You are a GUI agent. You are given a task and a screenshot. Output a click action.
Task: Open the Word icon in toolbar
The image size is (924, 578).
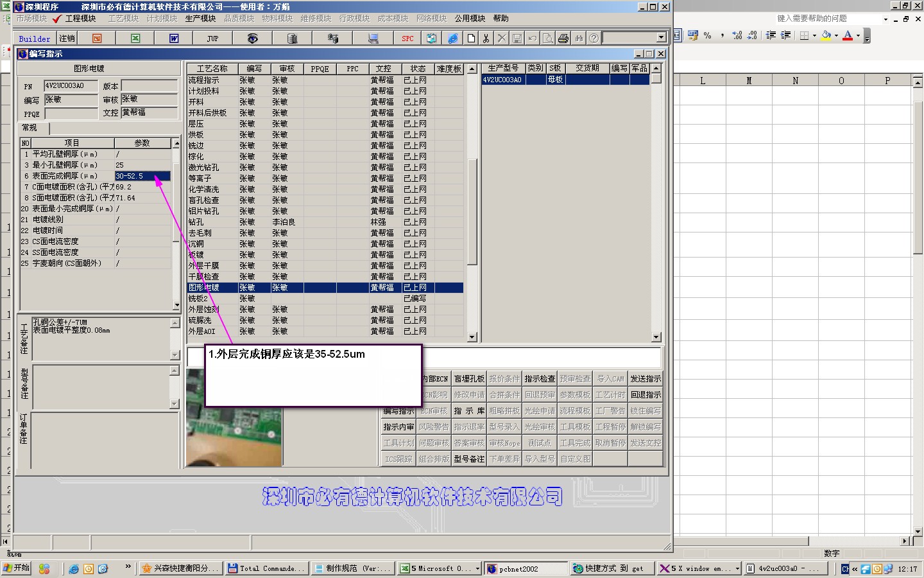coord(174,39)
